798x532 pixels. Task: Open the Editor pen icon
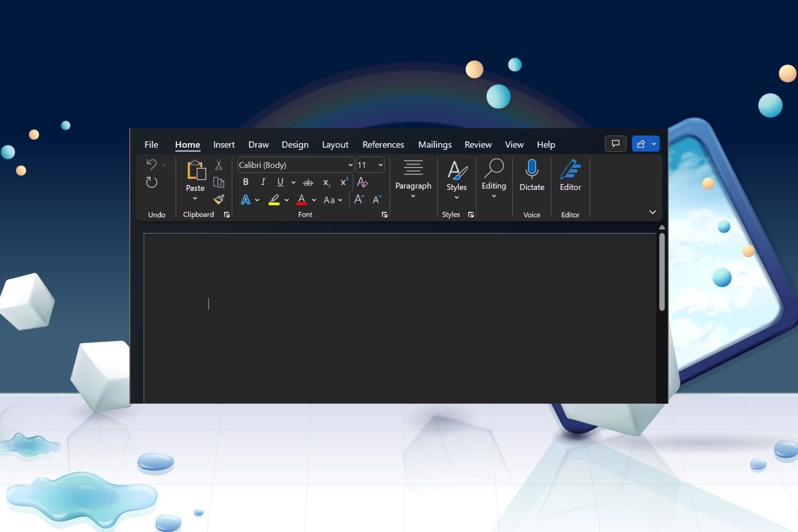pos(570,169)
